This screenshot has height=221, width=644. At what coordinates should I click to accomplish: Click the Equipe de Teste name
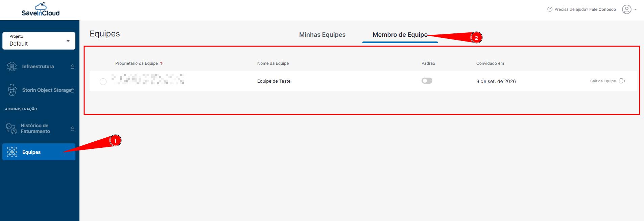[274, 81]
